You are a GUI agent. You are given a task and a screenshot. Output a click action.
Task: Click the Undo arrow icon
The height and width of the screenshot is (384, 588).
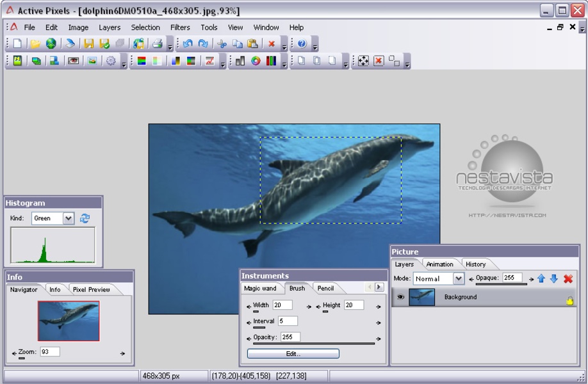(x=187, y=44)
